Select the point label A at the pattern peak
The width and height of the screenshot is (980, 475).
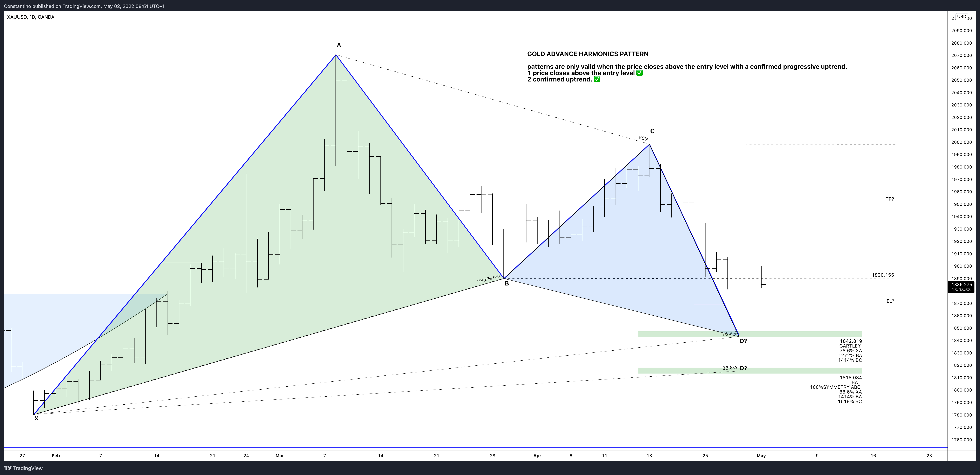(339, 45)
